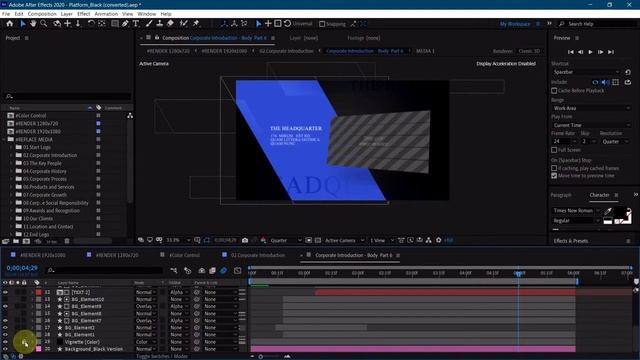Open the Range Work Area dropdown
Image resolution: width=640 pixels, height=360 pixels.
591,108
